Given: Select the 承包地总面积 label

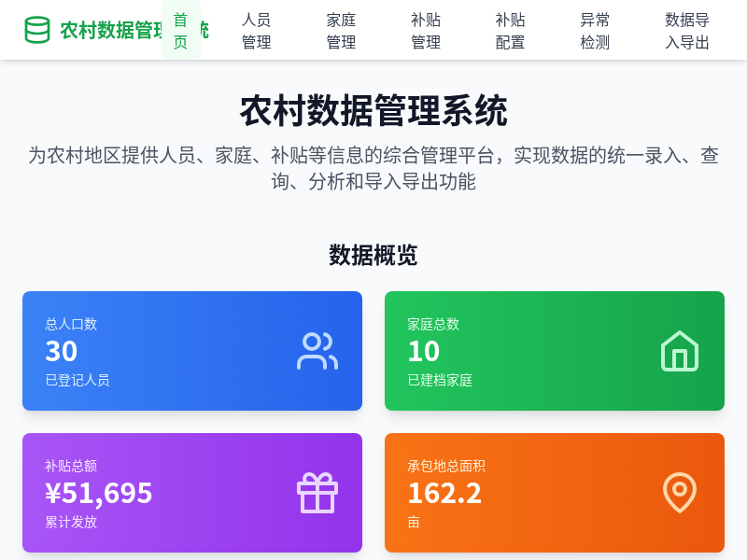Looking at the screenshot, I should pyautogui.click(x=446, y=466).
